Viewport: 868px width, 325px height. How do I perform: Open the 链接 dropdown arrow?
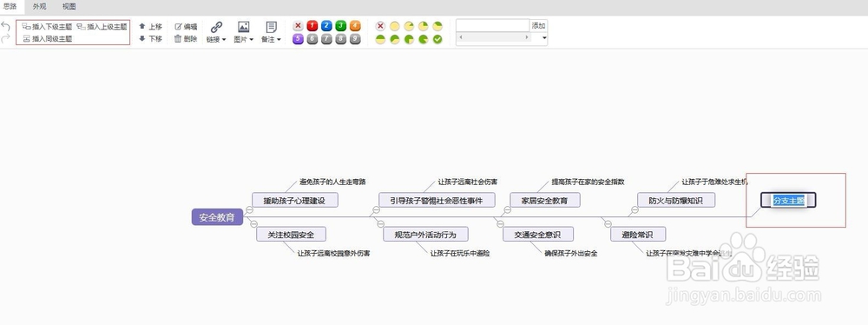(224, 40)
